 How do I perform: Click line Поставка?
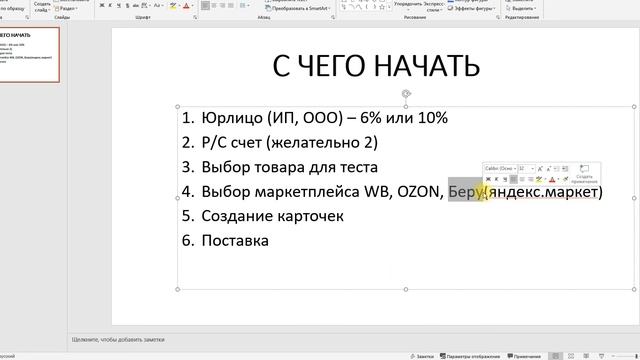click(235, 240)
